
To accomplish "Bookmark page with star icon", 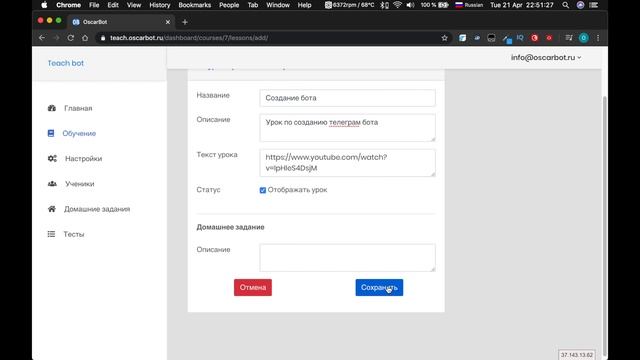I will pyautogui.click(x=444, y=38).
